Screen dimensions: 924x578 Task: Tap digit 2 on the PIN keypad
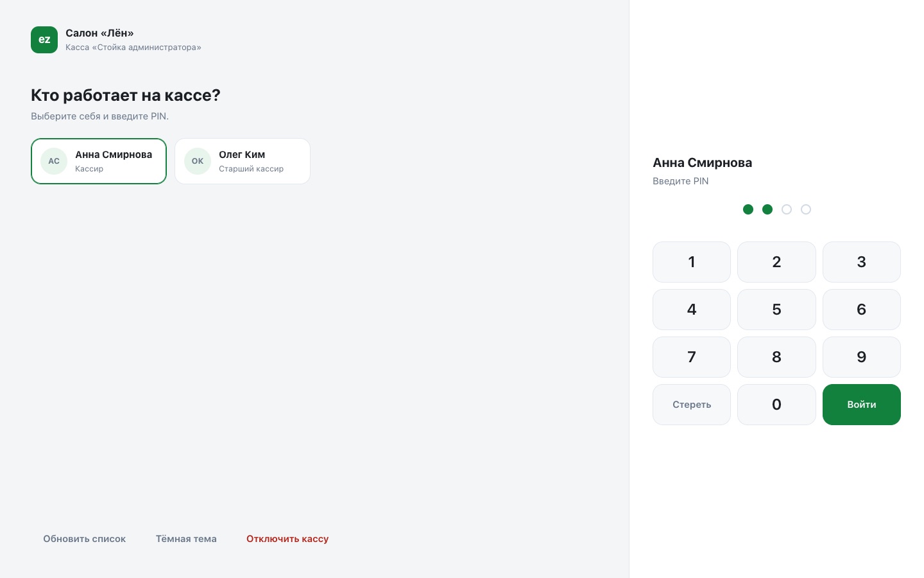(x=776, y=262)
